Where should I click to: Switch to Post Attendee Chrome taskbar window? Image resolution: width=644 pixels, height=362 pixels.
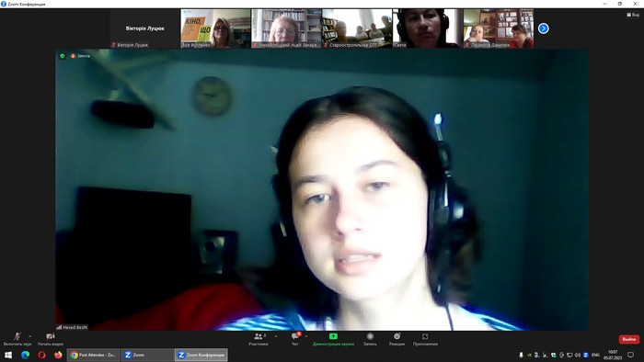pyautogui.click(x=94, y=355)
